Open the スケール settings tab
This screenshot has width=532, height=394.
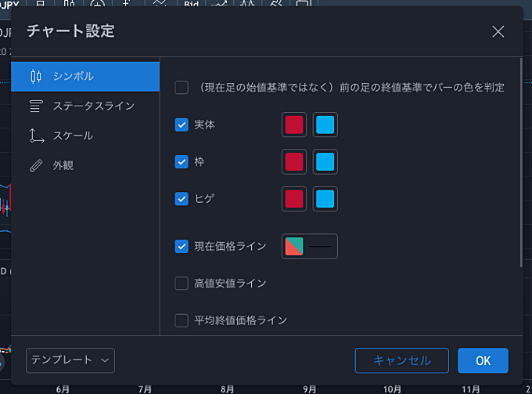point(73,136)
